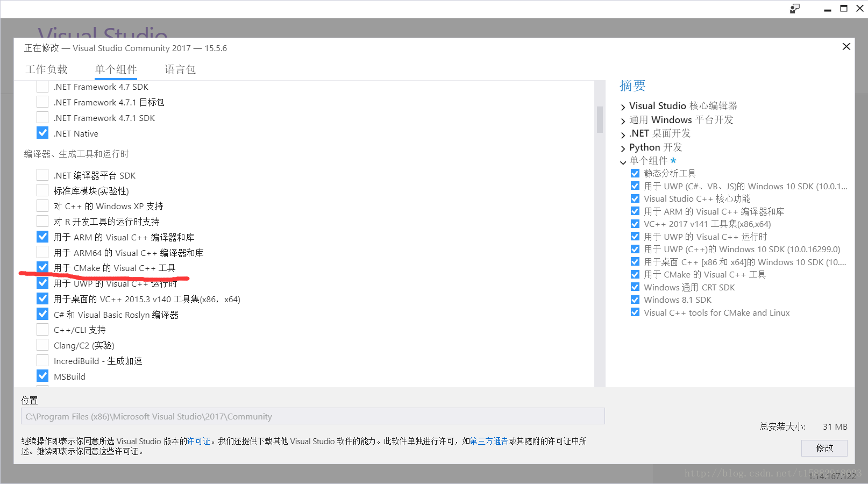Click the 摘要 summary heading

[x=632, y=86]
